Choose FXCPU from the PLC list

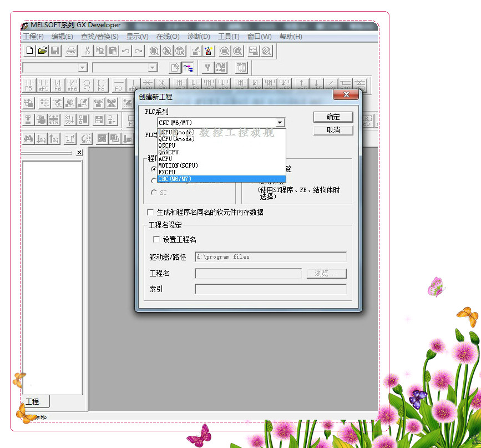click(221, 172)
